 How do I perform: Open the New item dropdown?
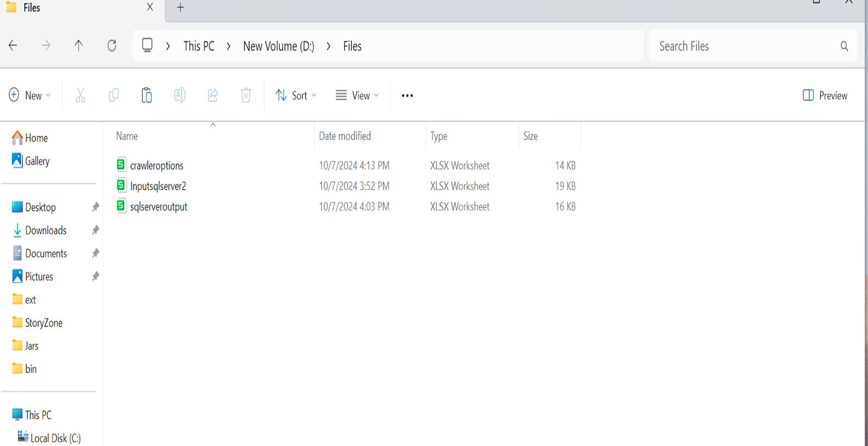click(x=30, y=95)
